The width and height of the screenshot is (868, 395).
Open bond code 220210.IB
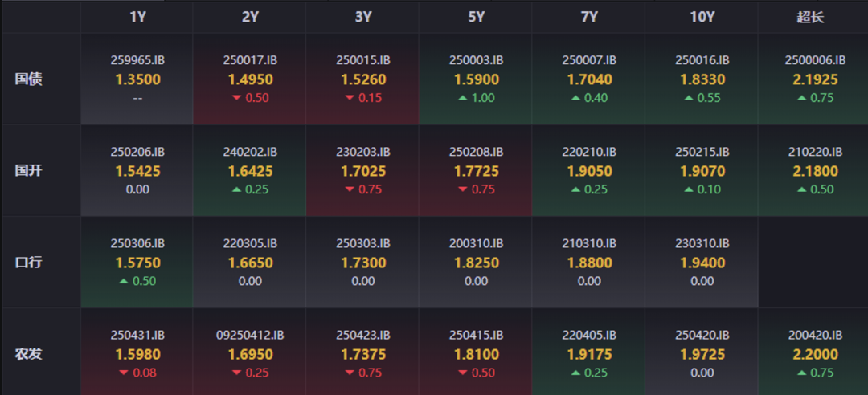(x=589, y=152)
